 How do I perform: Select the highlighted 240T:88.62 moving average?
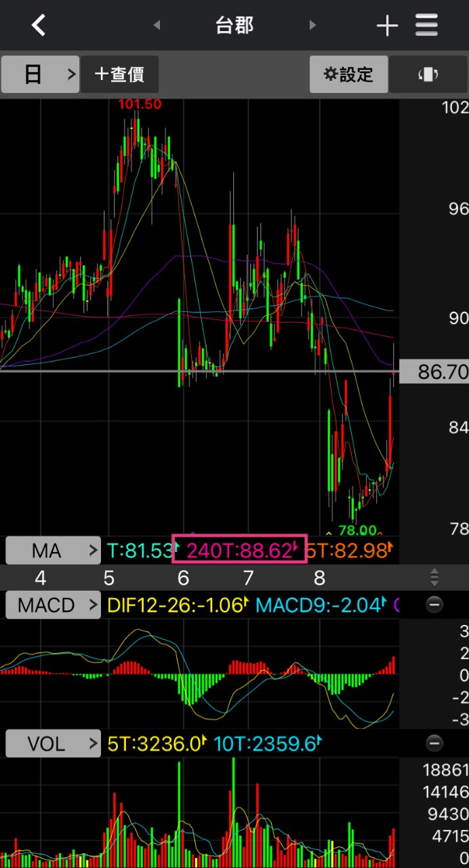240,549
